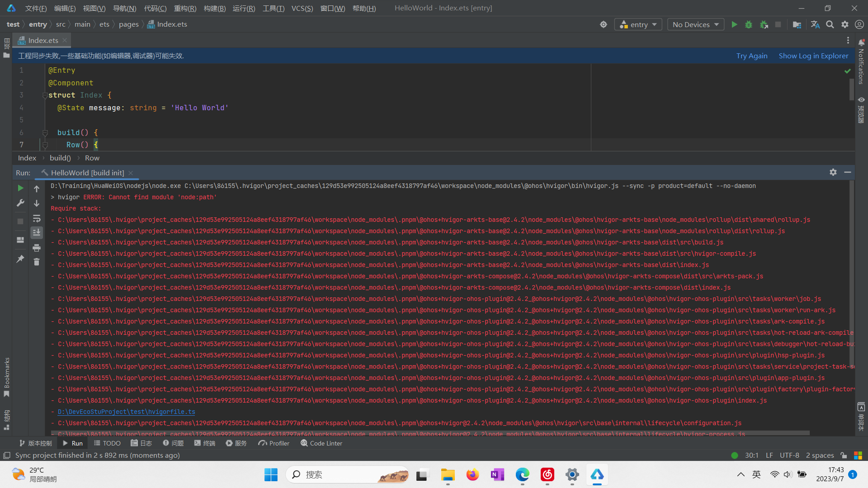Toggle pin tab icon in Run panel
868x488 pixels.
pyautogui.click(x=20, y=259)
